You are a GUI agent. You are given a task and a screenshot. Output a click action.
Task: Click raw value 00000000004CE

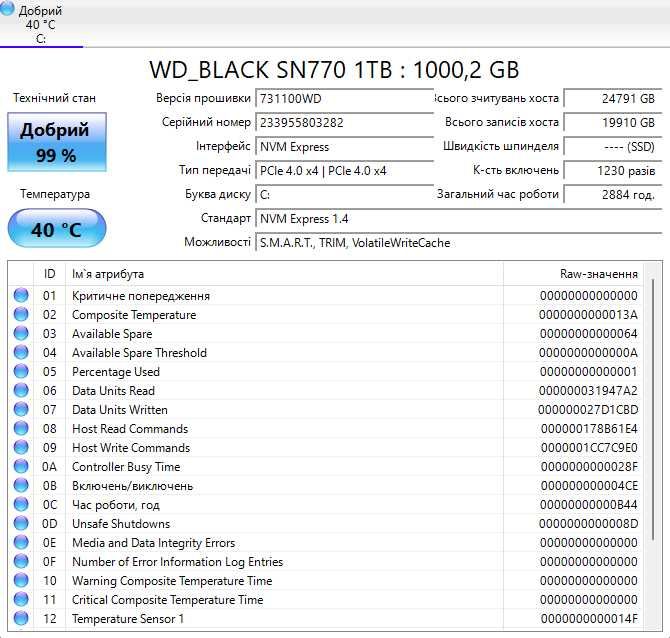[x=589, y=486]
